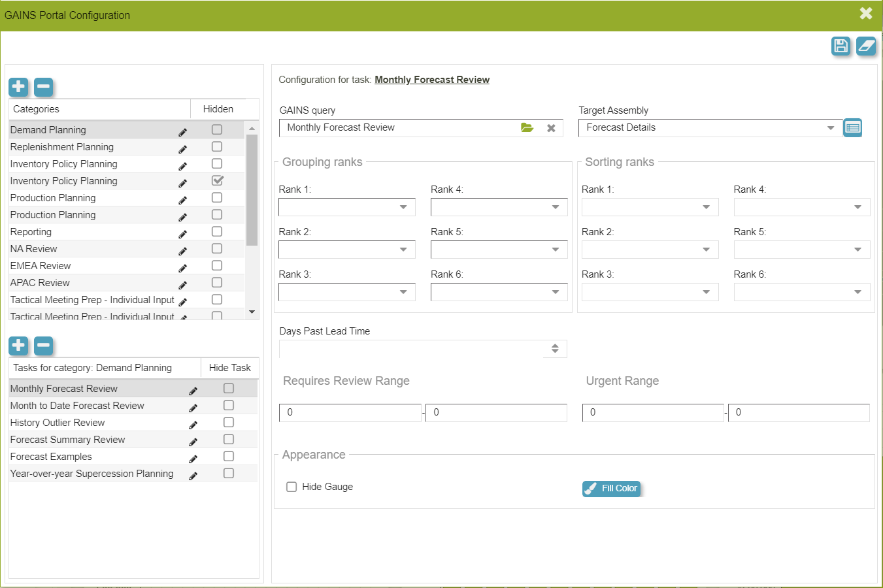Check Hide Task for Forecast Examples
This screenshot has width=883, height=588.
tap(229, 456)
